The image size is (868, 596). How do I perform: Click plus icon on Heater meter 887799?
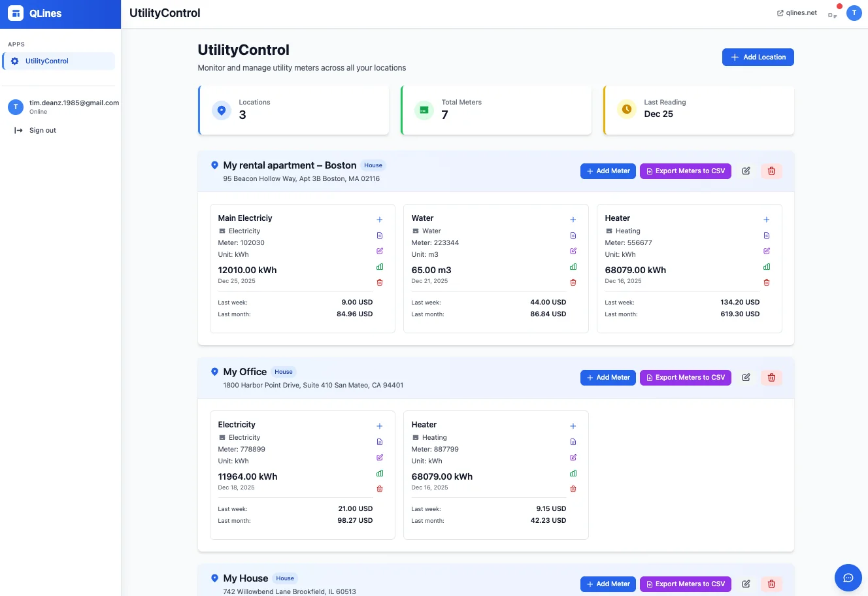tap(573, 426)
